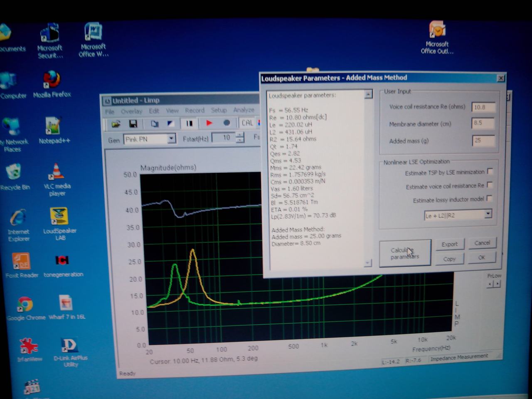Enable Estimate TSP by LSE minimization checkbox
The width and height of the screenshot is (532, 399).
[x=490, y=171]
